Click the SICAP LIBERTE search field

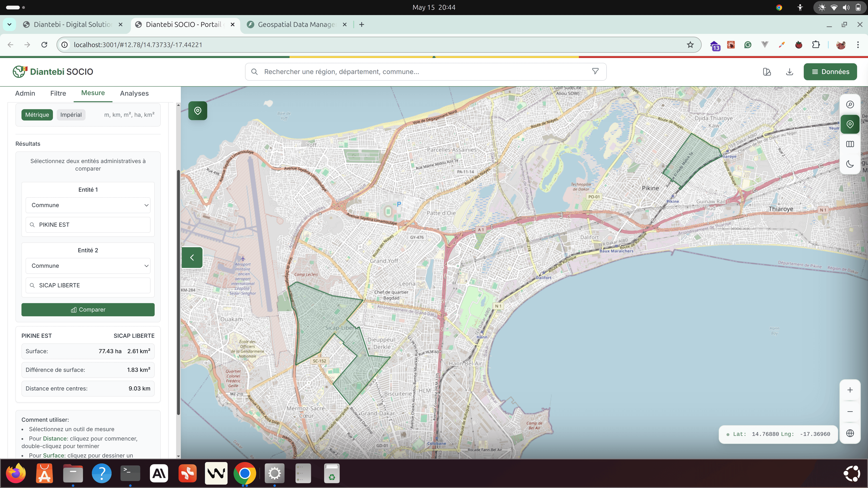click(x=88, y=285)
